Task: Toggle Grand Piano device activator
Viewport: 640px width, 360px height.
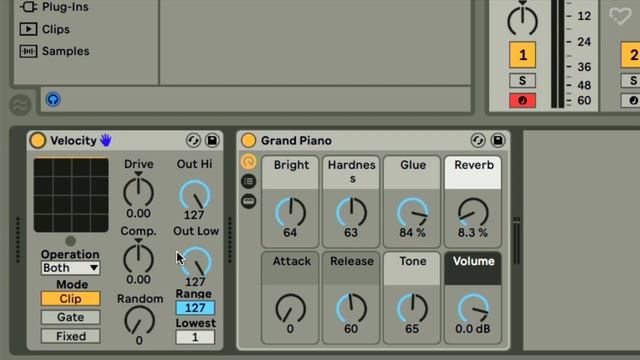Action: tap(248, 140)
